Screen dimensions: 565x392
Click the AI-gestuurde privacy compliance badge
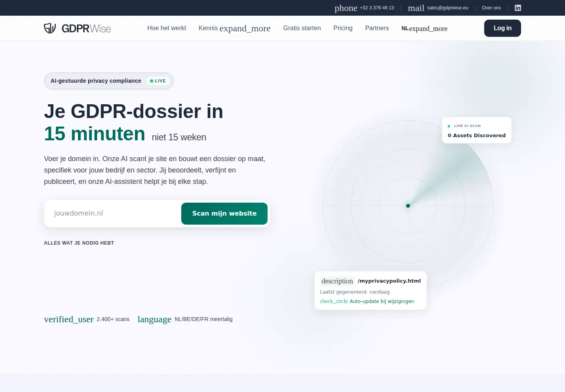point(109,81)
